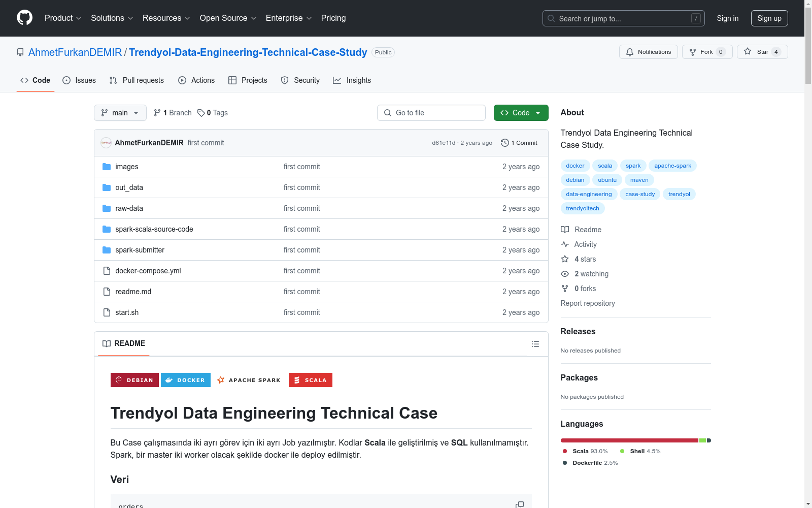Click the out_data folder icon
Screen dimensions: 812x508
(107, 187)
